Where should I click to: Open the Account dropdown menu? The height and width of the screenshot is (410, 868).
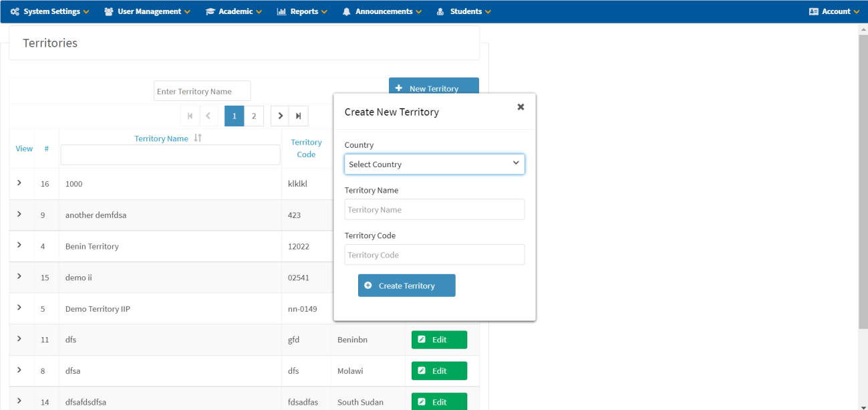[x=834, y=11]
